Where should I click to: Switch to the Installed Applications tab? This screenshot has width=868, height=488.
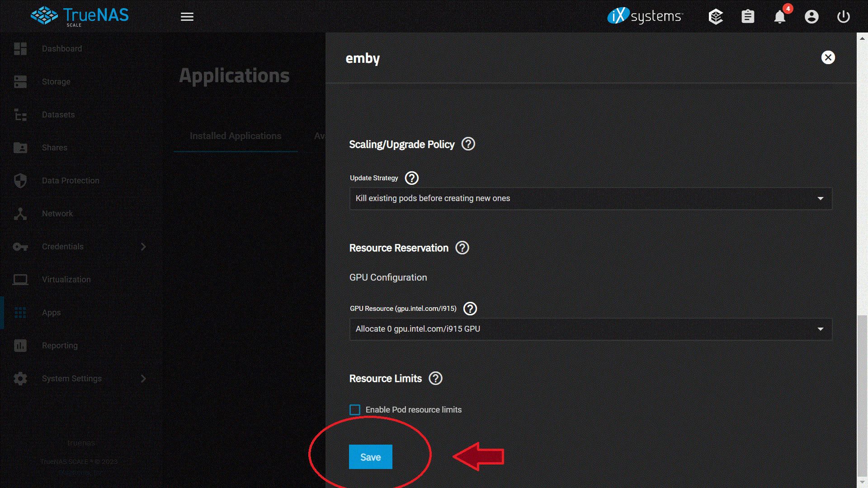tap(236, 136)
